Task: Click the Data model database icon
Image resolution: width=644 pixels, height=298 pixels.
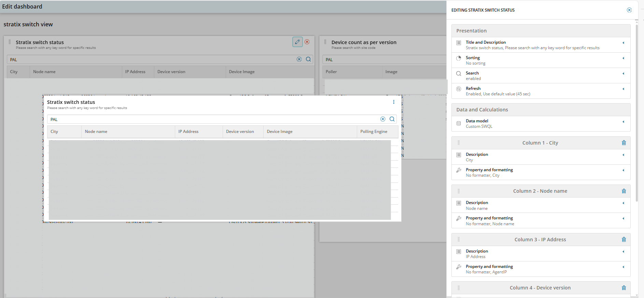Action: point(459,123)
